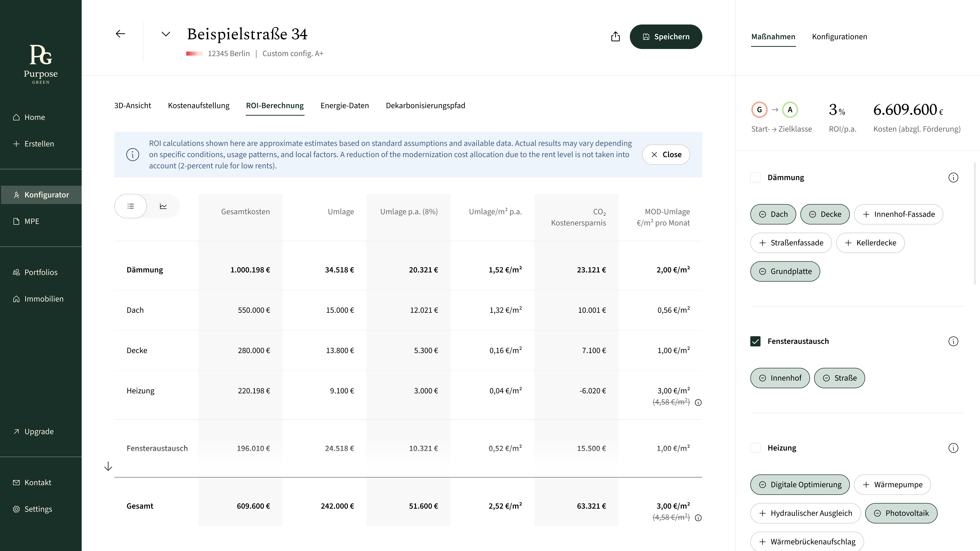Add the Wärmebrückenaufschlag measure
This screenshot has width=980, height=551.
[807, 541]
